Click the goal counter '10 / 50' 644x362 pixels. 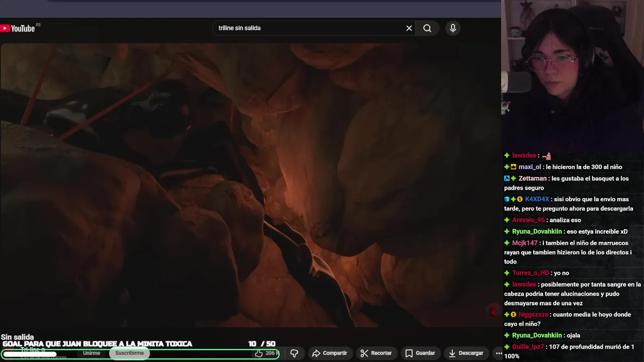262,344
